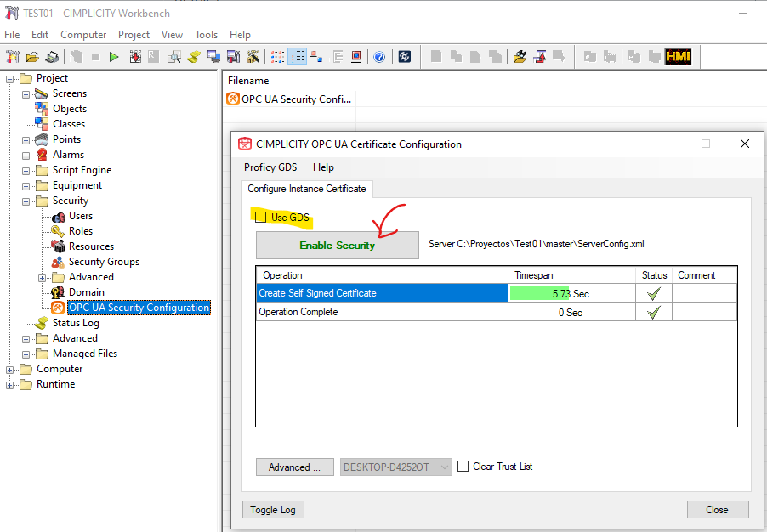Click the Print toolbar icon

[x=52, y=57]
